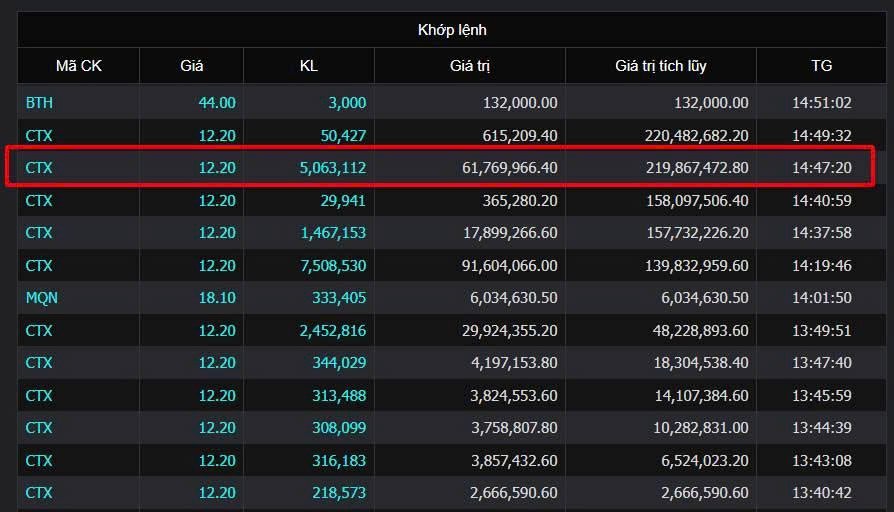
Task: Open the BTH stock symbol link
Action: [x=39, y=103]
